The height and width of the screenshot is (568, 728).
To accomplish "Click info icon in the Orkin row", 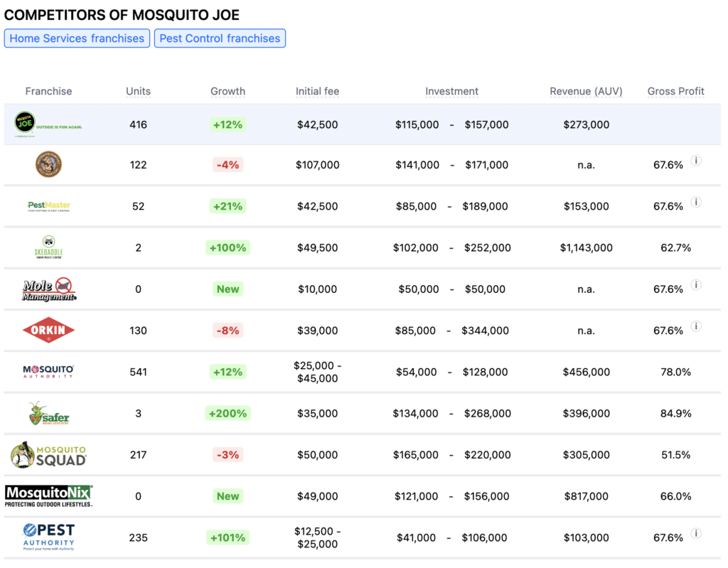I will tap(696, 326).
